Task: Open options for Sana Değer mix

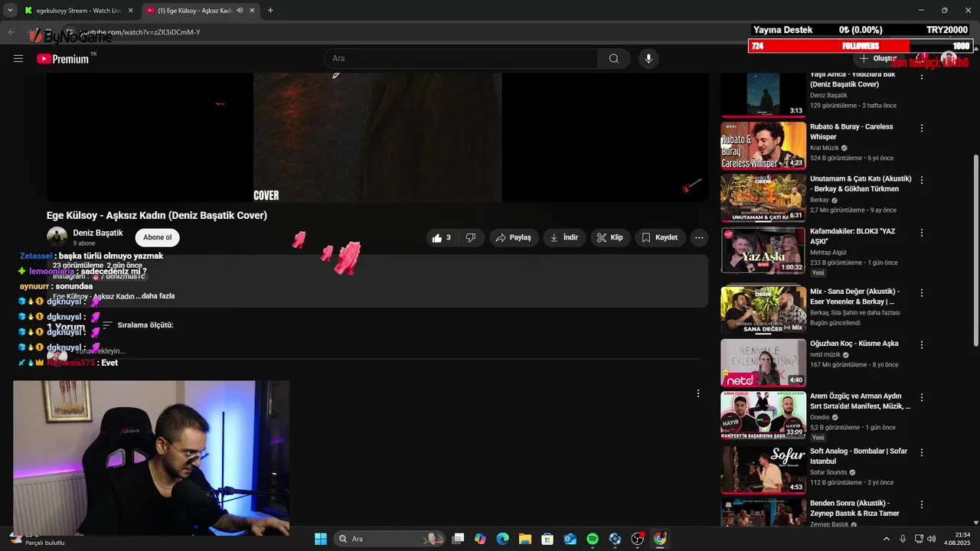Action: pos(922,293)
